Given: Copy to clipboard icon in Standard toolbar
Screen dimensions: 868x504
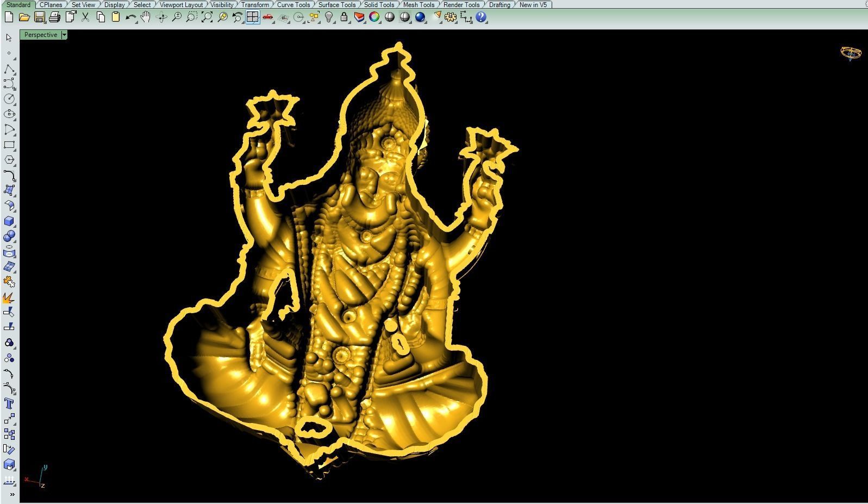Looking at the screenshot, I should pos(101,17).
